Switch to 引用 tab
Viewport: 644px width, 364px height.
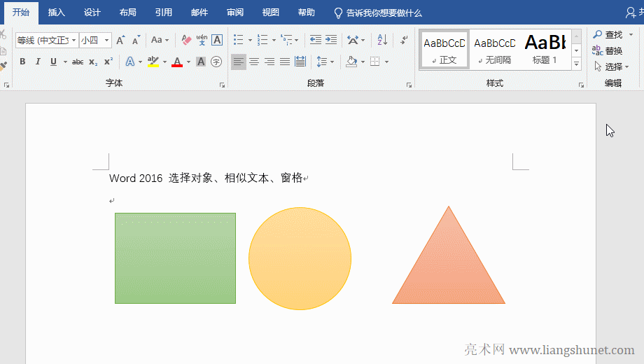164,13
